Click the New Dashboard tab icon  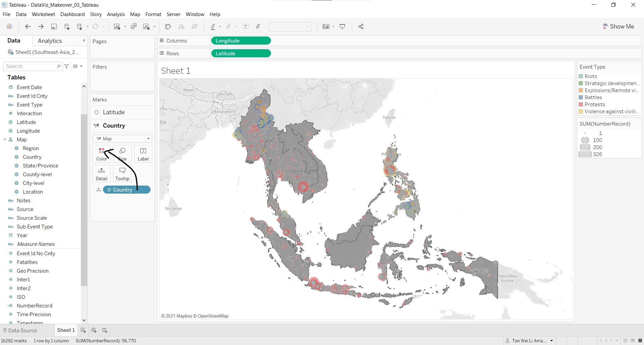tap(94, 330)
